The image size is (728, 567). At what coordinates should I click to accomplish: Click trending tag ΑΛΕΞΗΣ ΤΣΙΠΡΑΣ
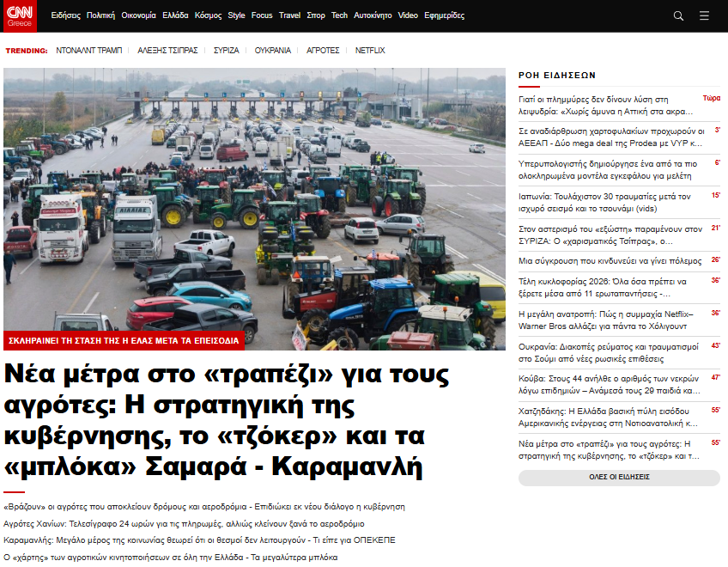[167, 51]
